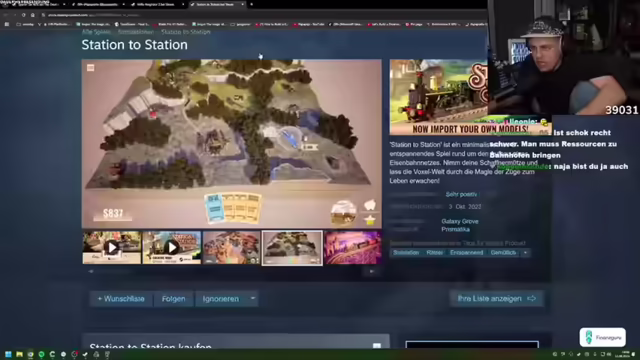Click the thumbnail strip right arrow
640x360 pixels.
click(371, 271)
